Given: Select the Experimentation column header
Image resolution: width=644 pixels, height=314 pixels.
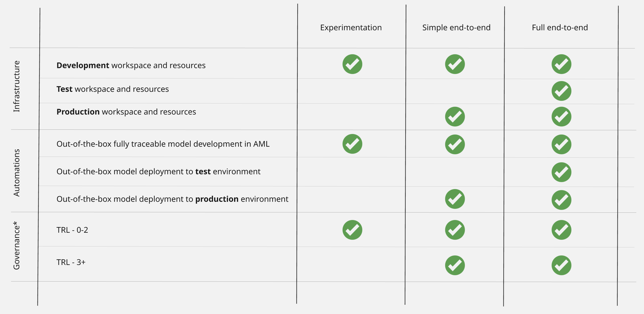Looking at the screenshot, I should pyautogui.click(x=351, y=28).
